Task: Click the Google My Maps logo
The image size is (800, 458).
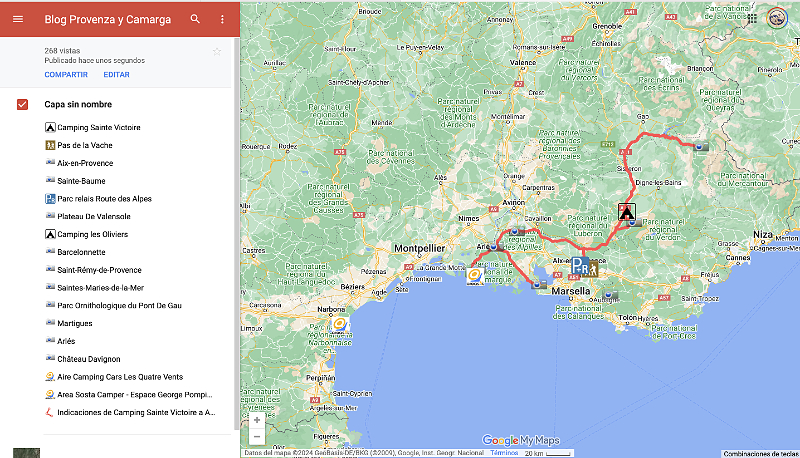Action: click(521, 440)
